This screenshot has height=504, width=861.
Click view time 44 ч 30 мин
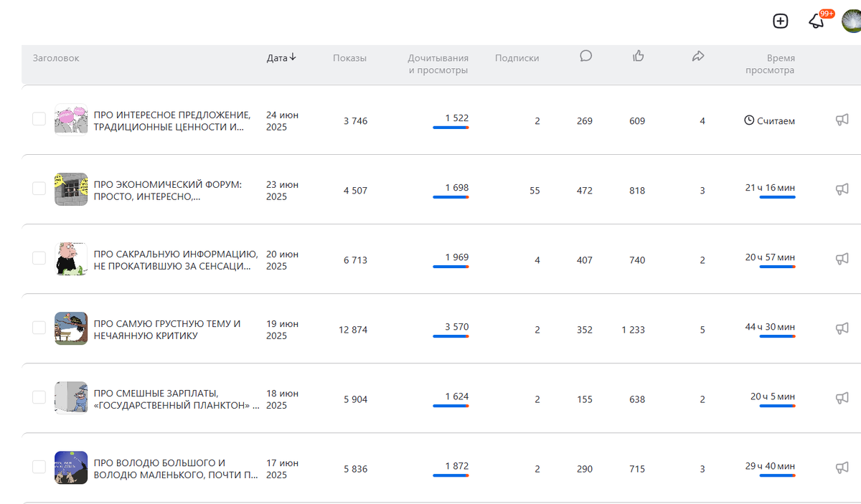770,327
